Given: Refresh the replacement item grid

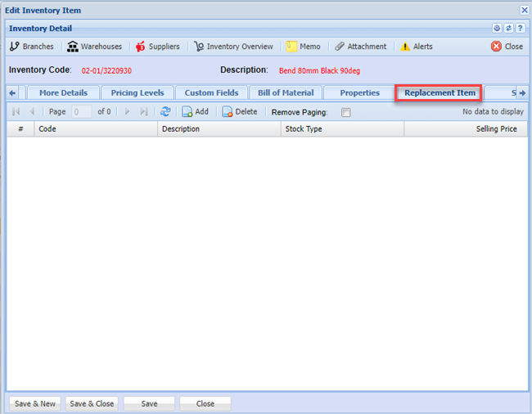Looking at the screenshot, I should [165, 112].
